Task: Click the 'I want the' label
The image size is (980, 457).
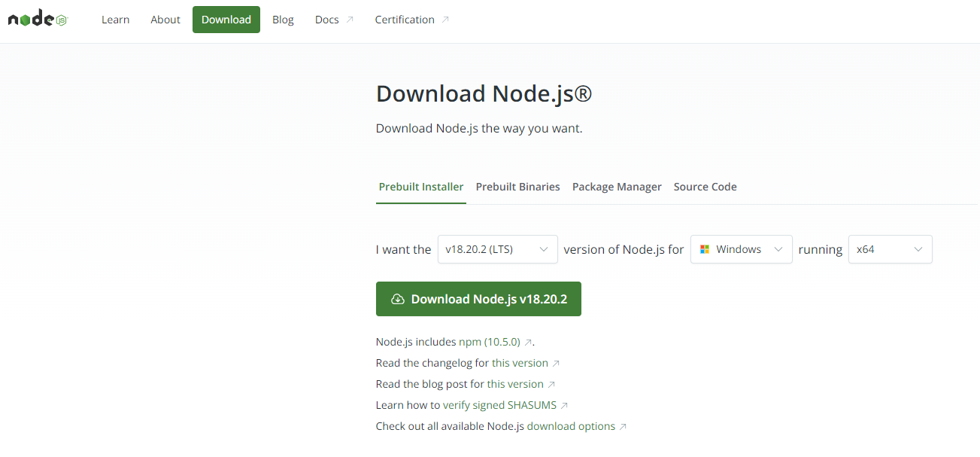Action: point(404,249)
